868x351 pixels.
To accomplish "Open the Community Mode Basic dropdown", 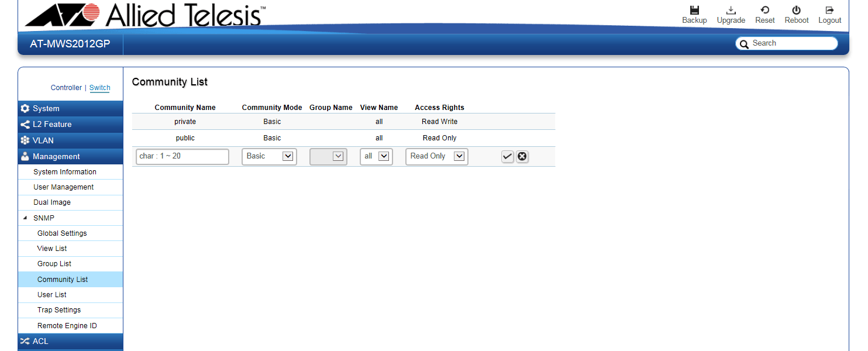I will (x=269, y=156).
